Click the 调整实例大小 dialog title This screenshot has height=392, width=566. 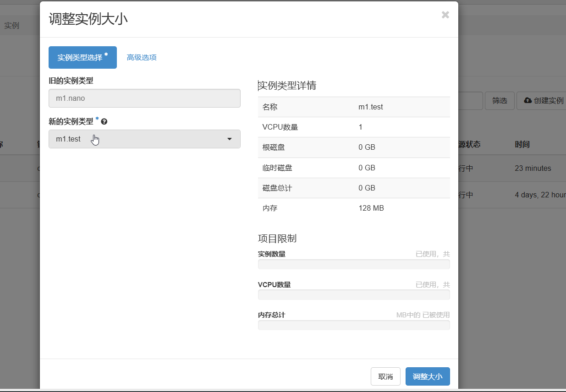coord(88,19)
